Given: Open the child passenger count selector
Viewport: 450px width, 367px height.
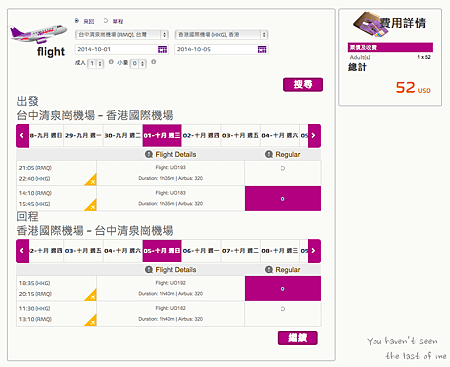Looking at the screenshot, I should [138, 63].
